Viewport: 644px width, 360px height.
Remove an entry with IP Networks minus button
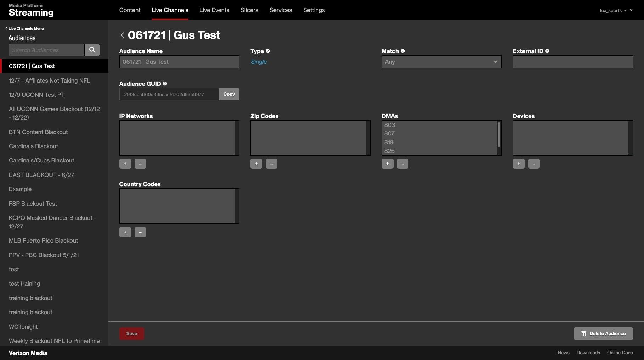[140, 164]
